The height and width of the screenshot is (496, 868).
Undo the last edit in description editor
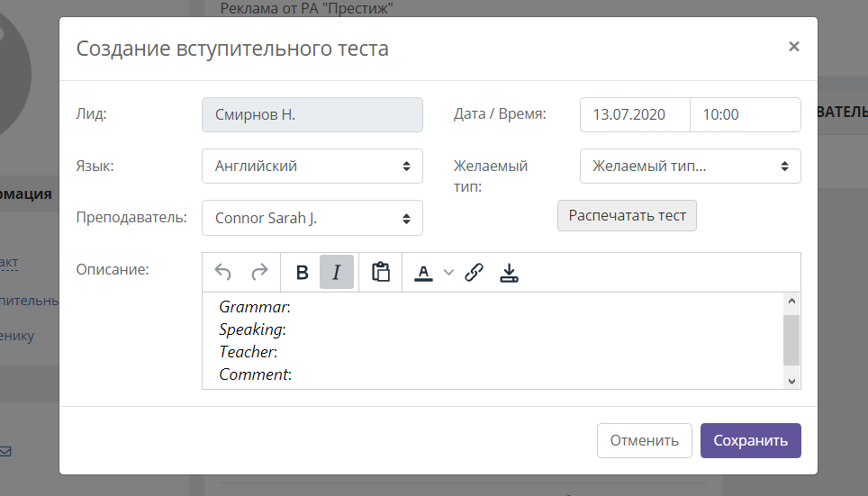click(222, 273)
